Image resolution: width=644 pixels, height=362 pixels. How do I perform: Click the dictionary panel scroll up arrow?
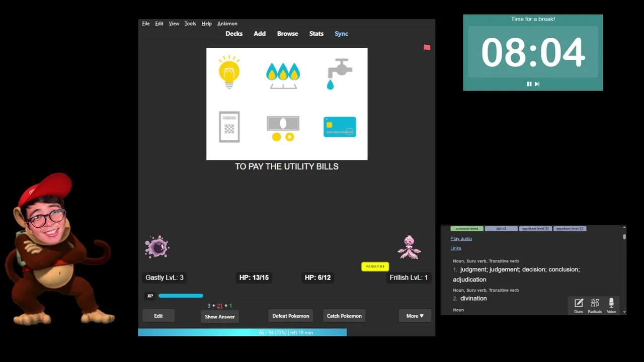click(x=624, y=227)
